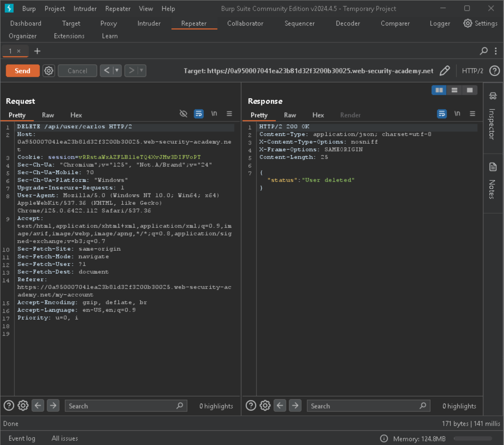This screenshot has width=504, height=445.
Task: Open the Intruder menu in menu bar
Action: point(85,9)
